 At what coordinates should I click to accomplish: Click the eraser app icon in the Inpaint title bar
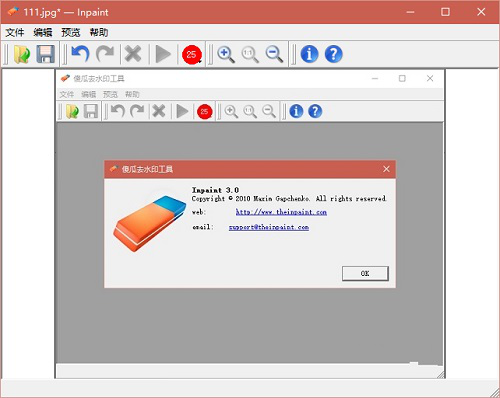pos(13,12)
